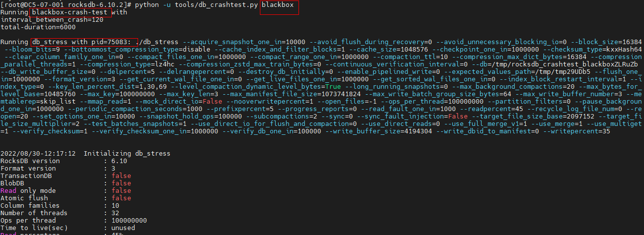Click the 'false' value beside Atomic flush

(x=121, y=198)
